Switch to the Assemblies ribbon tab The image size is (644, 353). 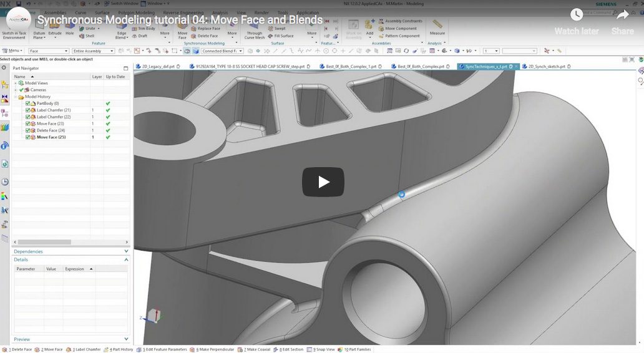click(x=56, y=12)
